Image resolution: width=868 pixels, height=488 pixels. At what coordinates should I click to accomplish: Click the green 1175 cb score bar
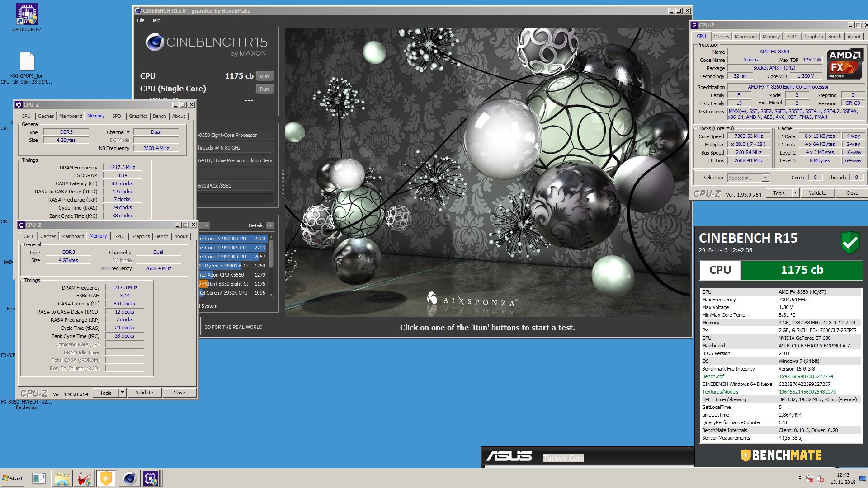[x=802, y=270]
